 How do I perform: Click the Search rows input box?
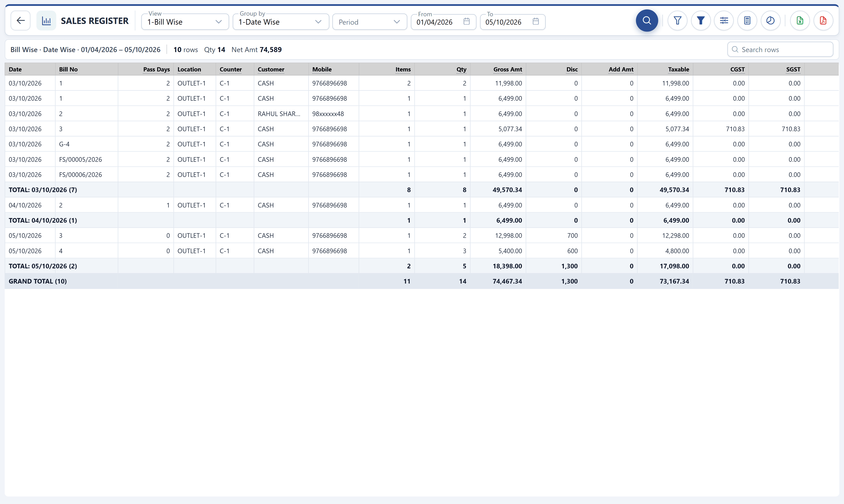coord(780,50)
